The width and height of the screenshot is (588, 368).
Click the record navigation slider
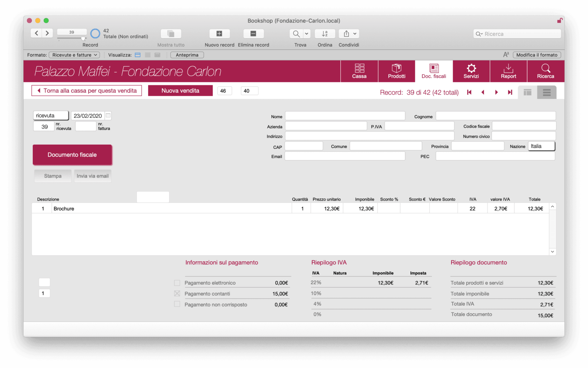pos(72,38)
